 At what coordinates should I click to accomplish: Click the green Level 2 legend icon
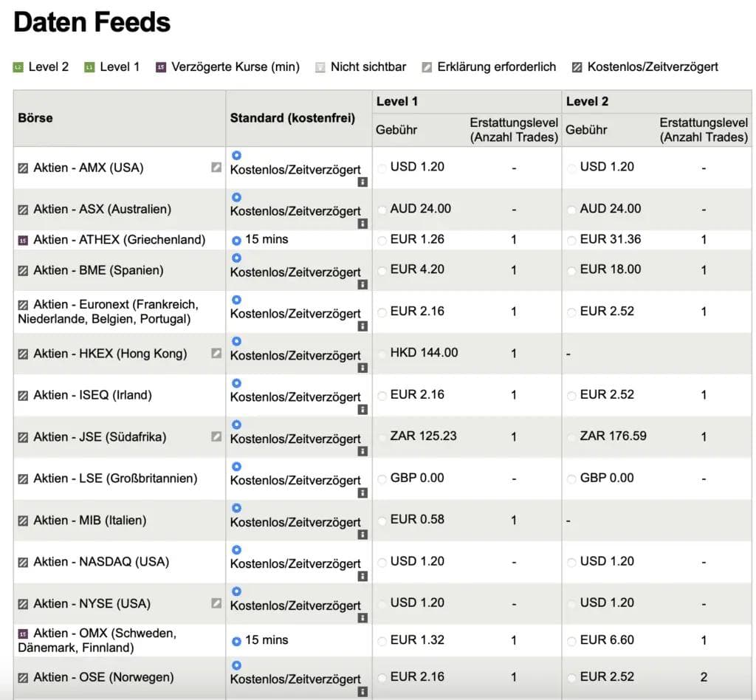[x=18, y=67]
